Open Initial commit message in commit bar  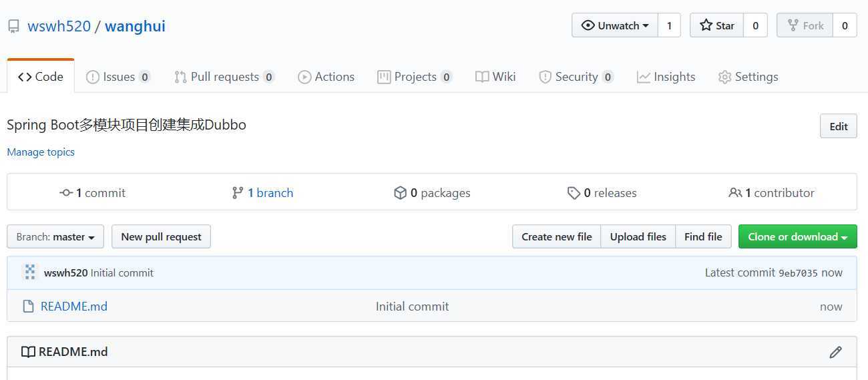[x=122, y=272]
